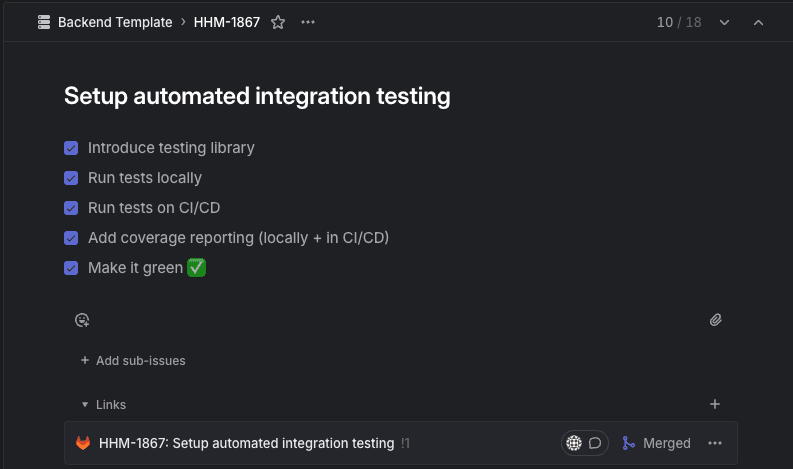Open Backend Template breadcrumb
The height and width of the screenshot is (469, 793).
114,22
